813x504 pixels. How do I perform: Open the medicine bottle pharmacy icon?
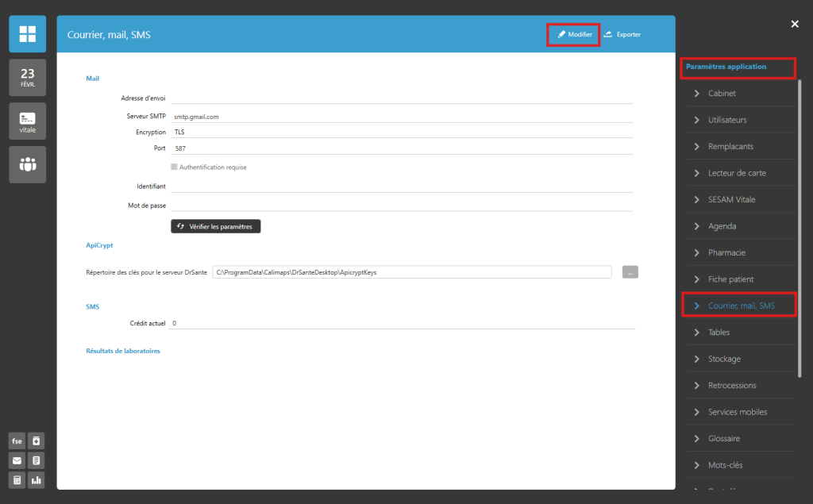[x=37, y=441]
